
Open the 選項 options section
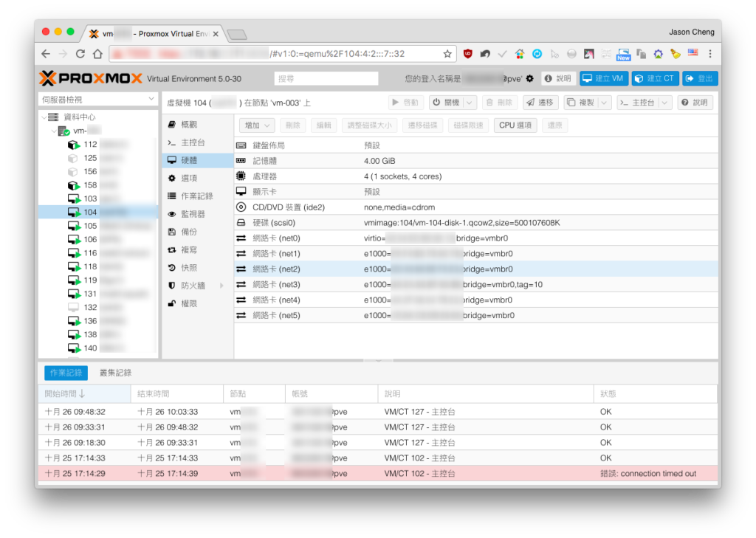coord(198,178)
